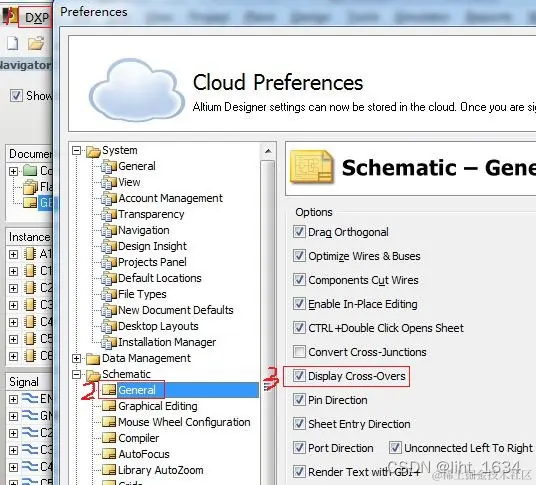The image size is (536, 485).
Task: Expand the EN signal row in Navigator
Action: tap(13, 399)
